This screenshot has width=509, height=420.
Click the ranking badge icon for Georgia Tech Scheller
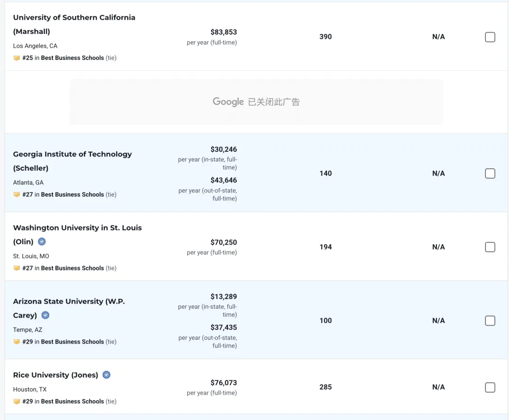(17, 195)
